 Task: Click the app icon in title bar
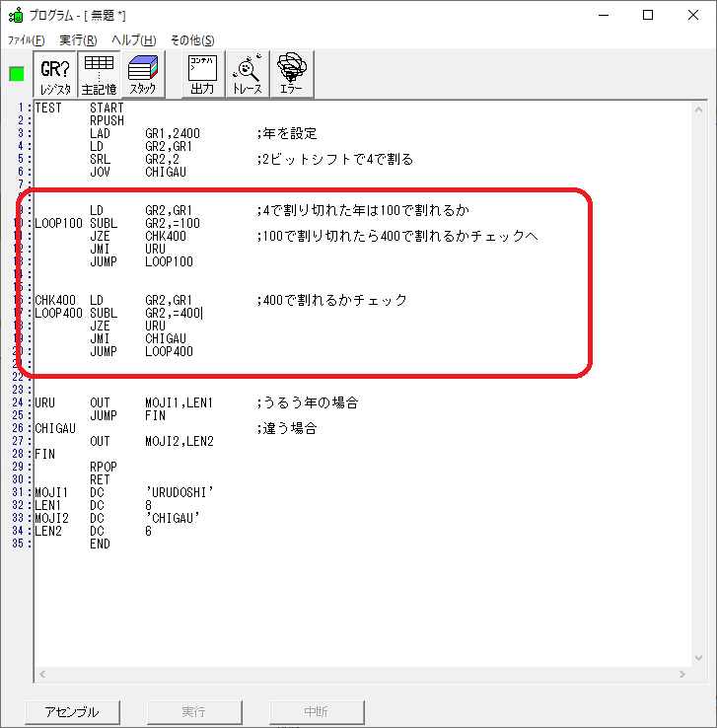pos(16,16)
